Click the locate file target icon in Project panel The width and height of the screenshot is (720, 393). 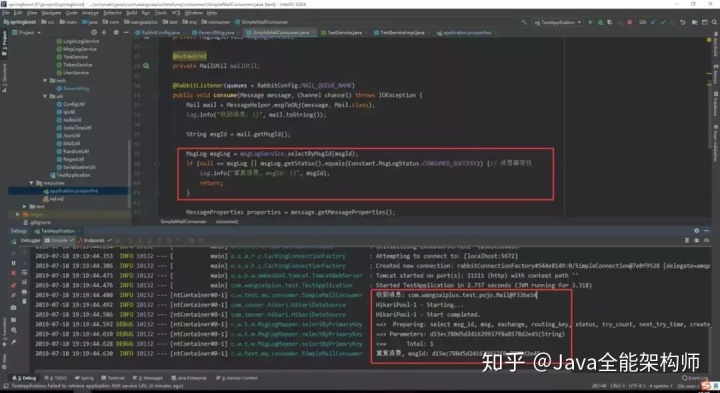tap(94, 33)
